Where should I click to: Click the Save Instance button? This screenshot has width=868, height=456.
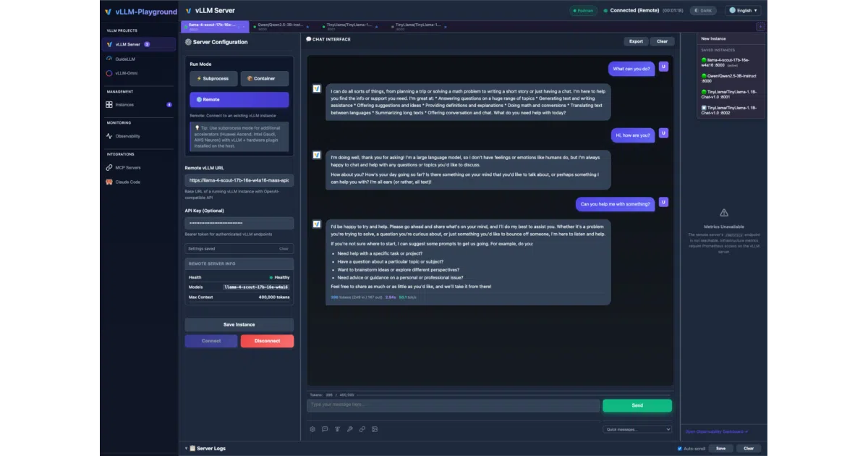[239, 324]
